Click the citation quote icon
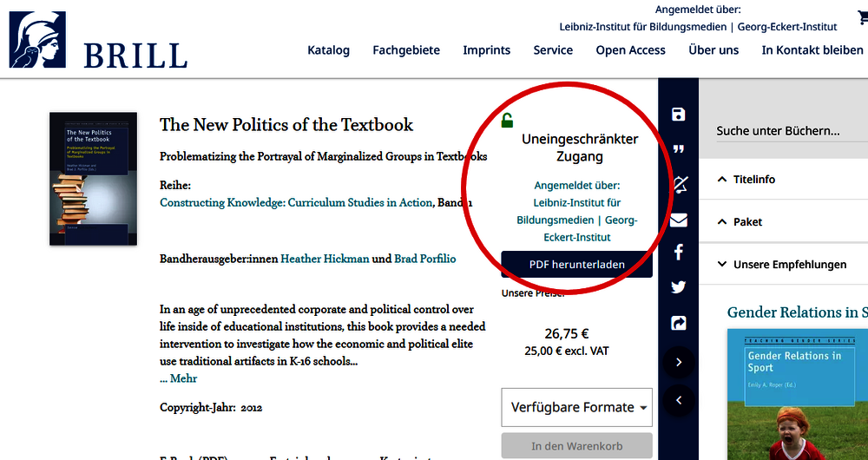This screenshot has height=460, width=868. click(679, 150)
